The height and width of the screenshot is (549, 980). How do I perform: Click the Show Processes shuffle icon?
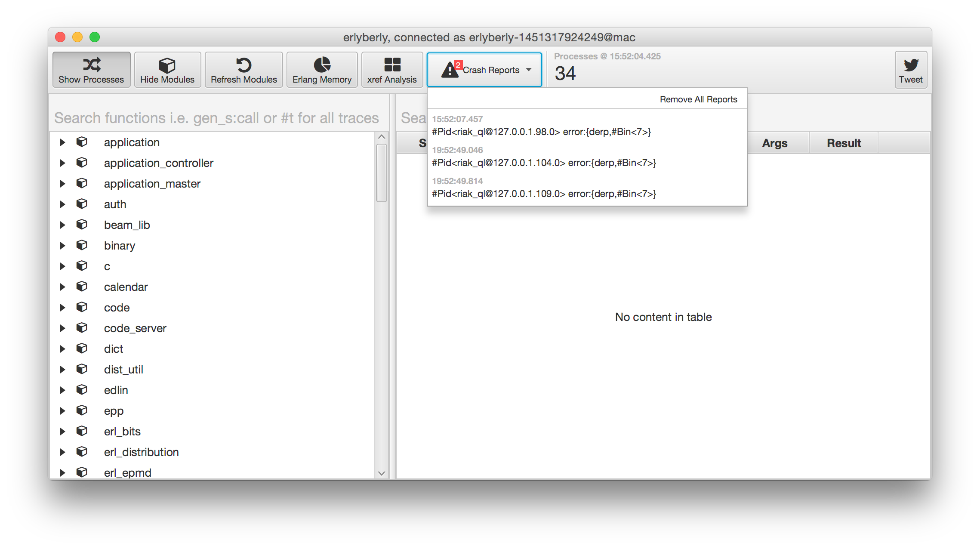pyautogui.click(x=92, y=65)
